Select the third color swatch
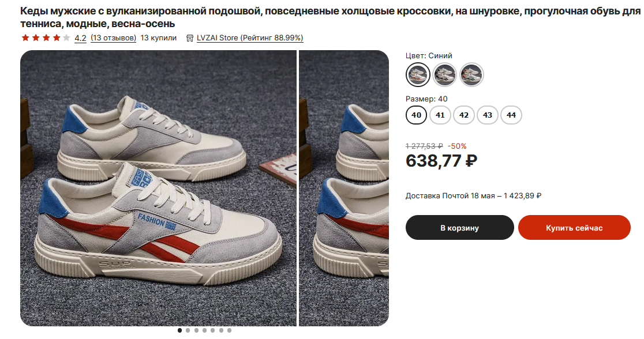This screenshot has width=644, height=339. 471,75
